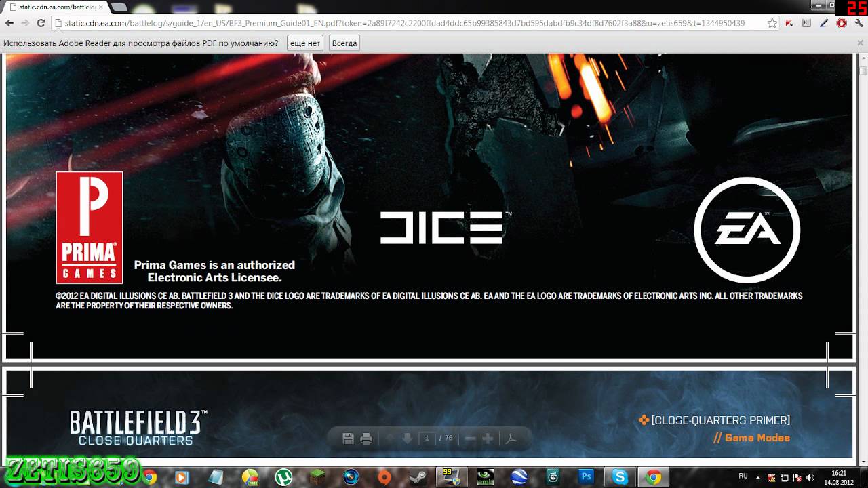Open uTorrent from the taskbar
Viewport: 868px width, 488px height.
click(283, 477)
